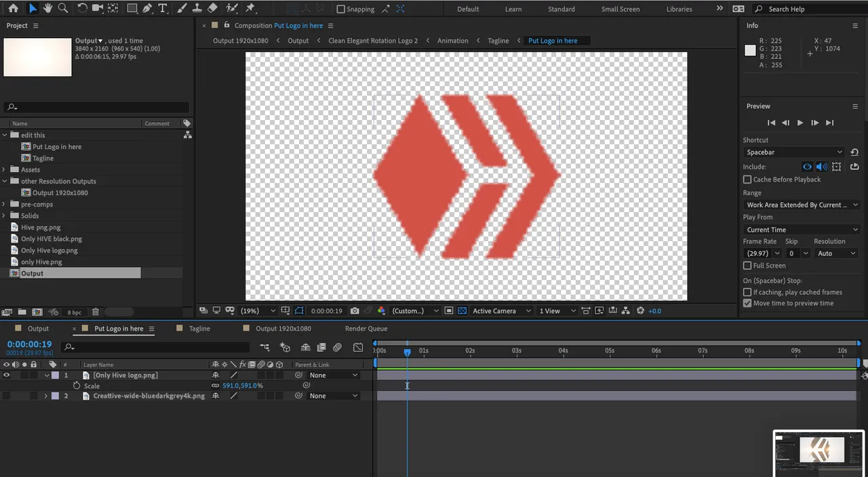Take a snapshot with the camera icon

click(355, 311)
